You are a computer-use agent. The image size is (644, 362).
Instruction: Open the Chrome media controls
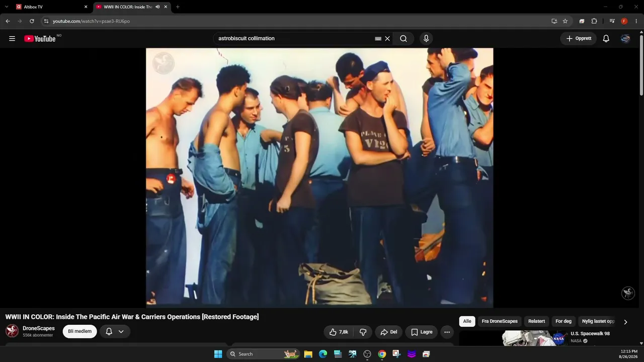612,21
